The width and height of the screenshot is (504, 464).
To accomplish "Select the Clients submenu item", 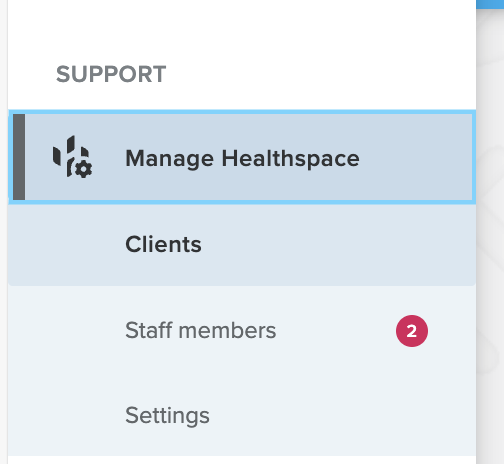I will coord(163,244).
